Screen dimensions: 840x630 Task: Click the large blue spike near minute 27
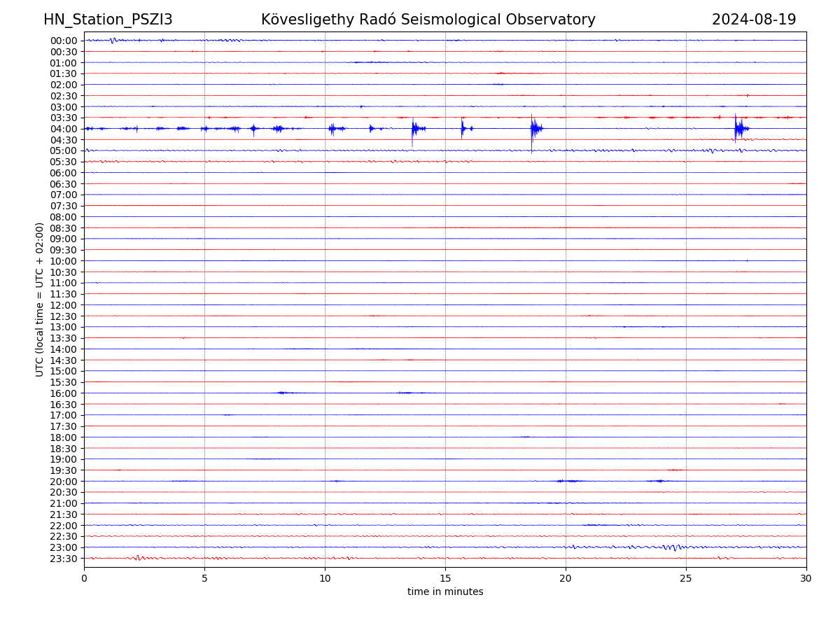[737, 128]
